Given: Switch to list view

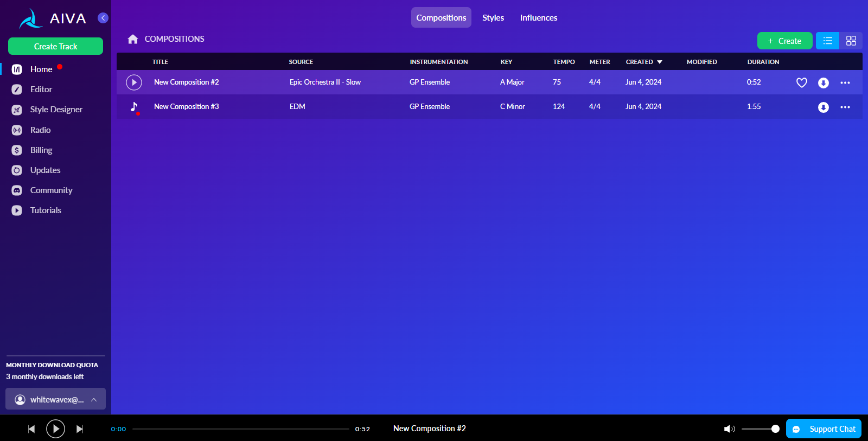Looking at the screenshot, I should pyautogui.click(x=827, y=41).
